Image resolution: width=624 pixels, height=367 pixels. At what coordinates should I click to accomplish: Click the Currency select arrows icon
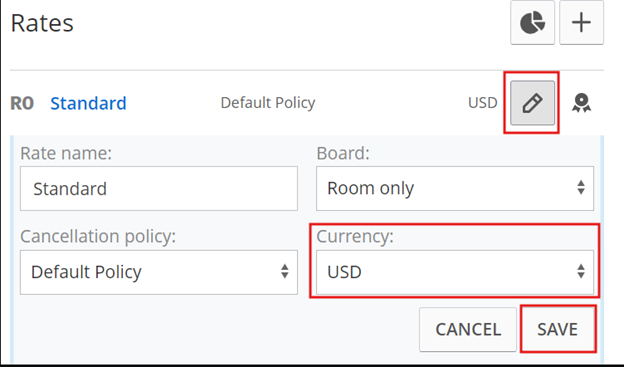click(x=581, y=271)
